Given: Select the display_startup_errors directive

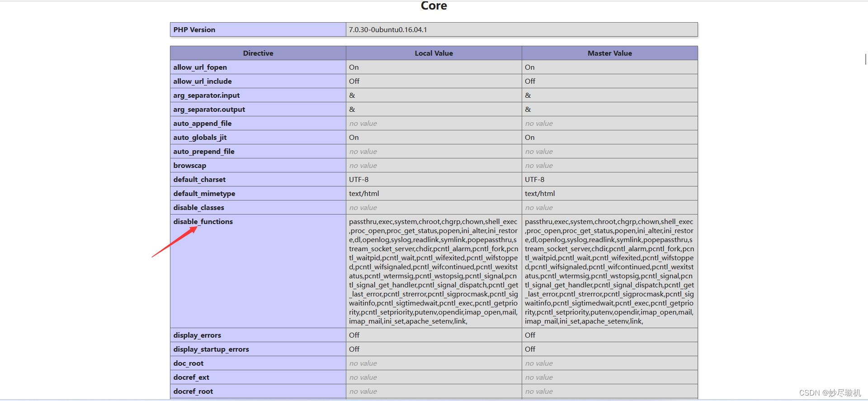Looking at the screenshot, I should (211, 349).
